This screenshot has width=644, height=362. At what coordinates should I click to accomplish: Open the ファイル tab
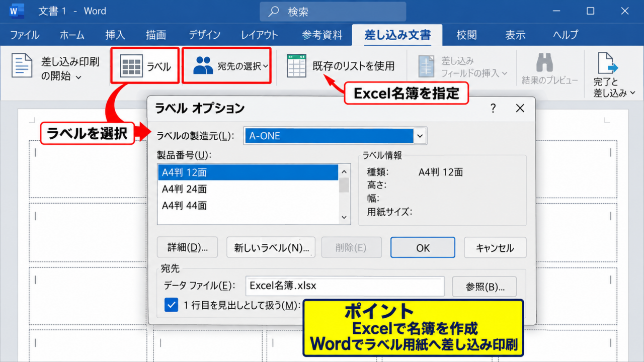[25, 35]
